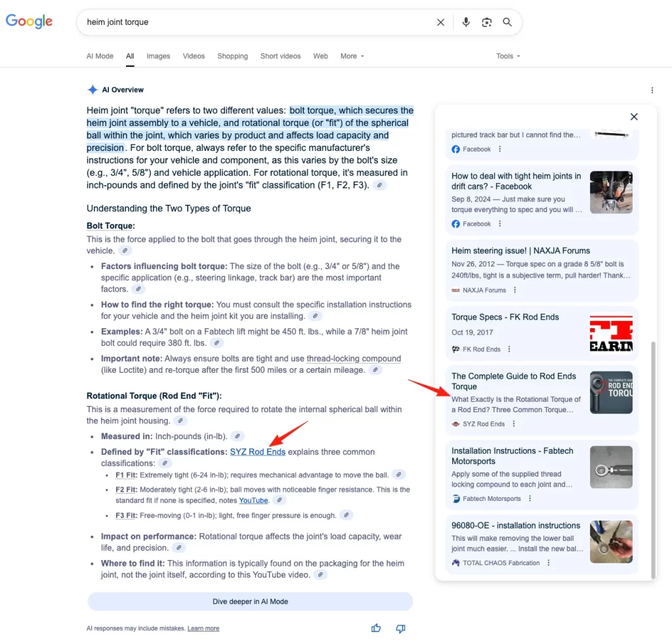Click Dive deeper in AI Mode button
Viewport: 672px width, 644px height.
coord(250,601)
